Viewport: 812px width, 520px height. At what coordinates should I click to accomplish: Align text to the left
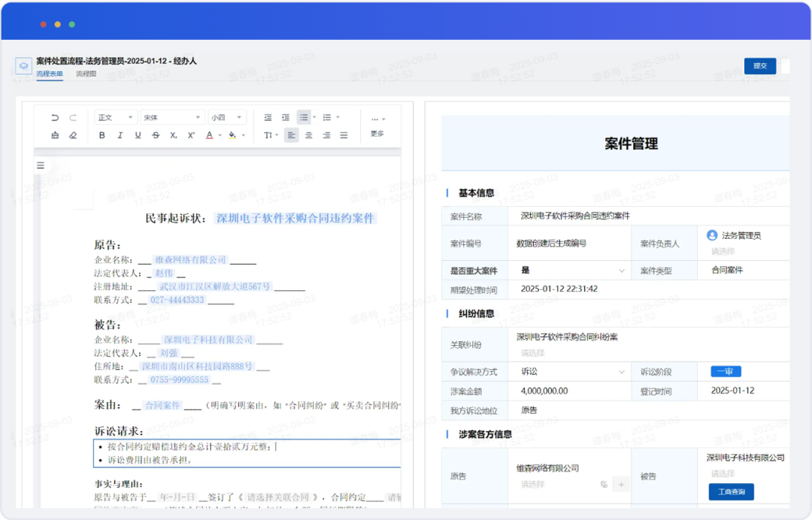pos(292,135)
